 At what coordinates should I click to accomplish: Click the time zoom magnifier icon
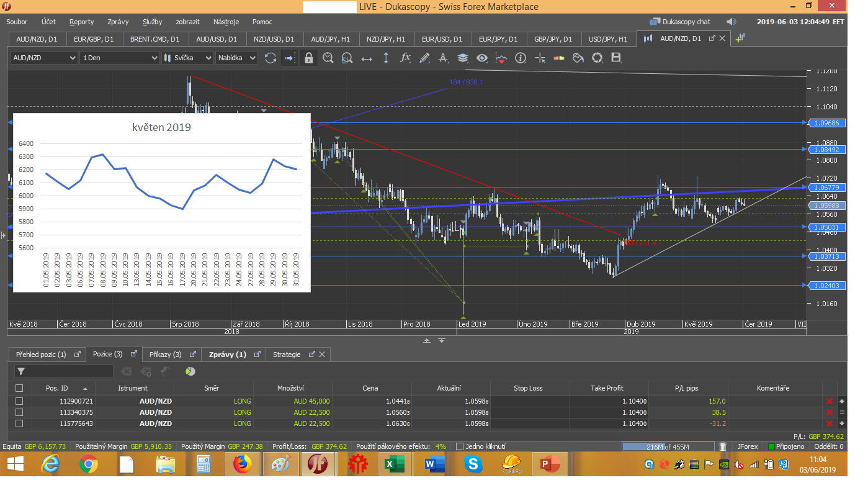coord(328,58)
